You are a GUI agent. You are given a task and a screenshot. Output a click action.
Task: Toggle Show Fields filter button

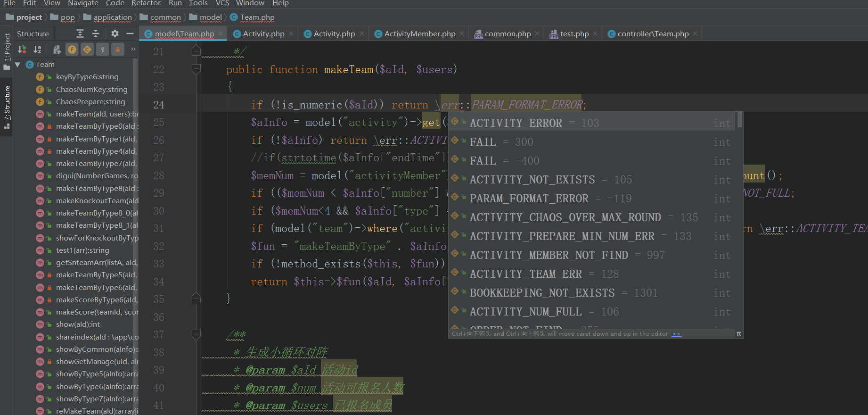click(72, 50)
